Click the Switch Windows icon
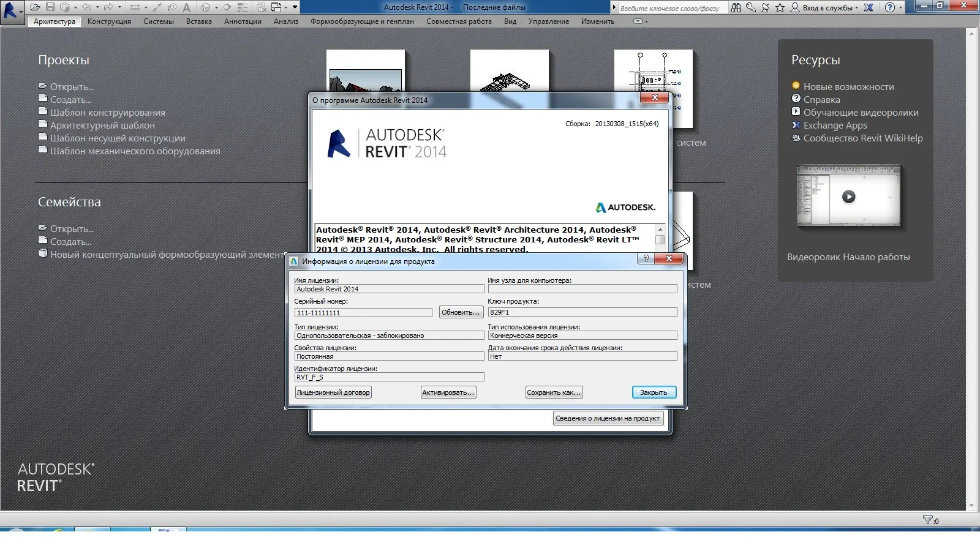The width and height of the screenshot is (980, 551). click(276, 7)
